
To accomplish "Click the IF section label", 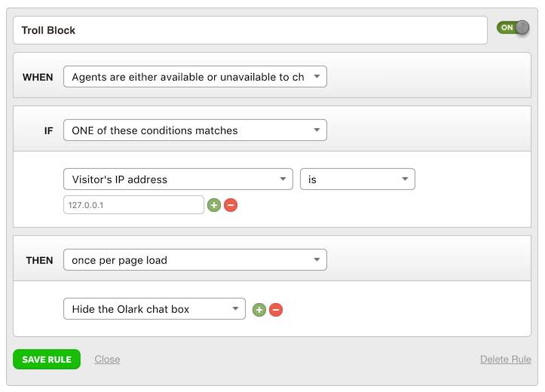I will [x=48, y=130].
